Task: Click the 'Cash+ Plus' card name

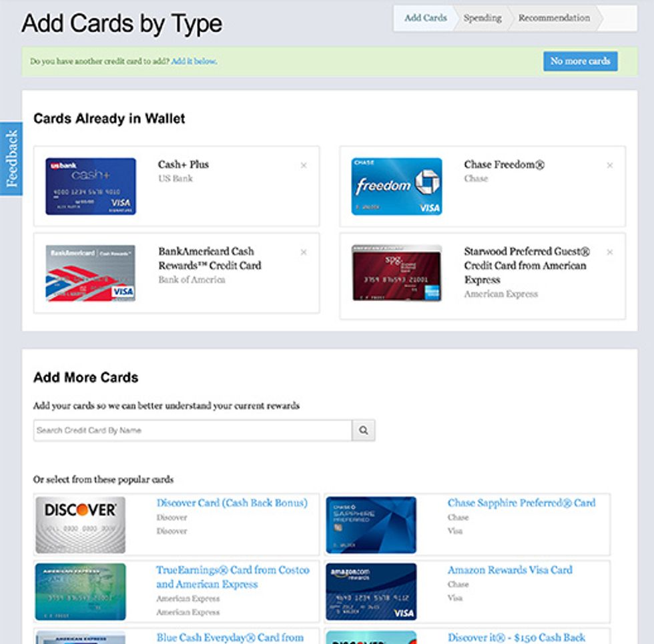Action: click(183, 164)
